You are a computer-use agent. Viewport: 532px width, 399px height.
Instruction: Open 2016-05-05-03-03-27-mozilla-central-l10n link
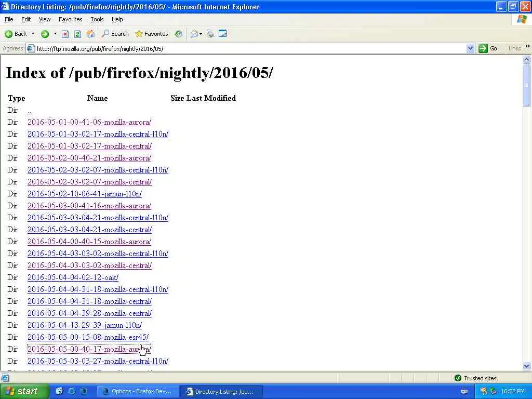(98, 362)
